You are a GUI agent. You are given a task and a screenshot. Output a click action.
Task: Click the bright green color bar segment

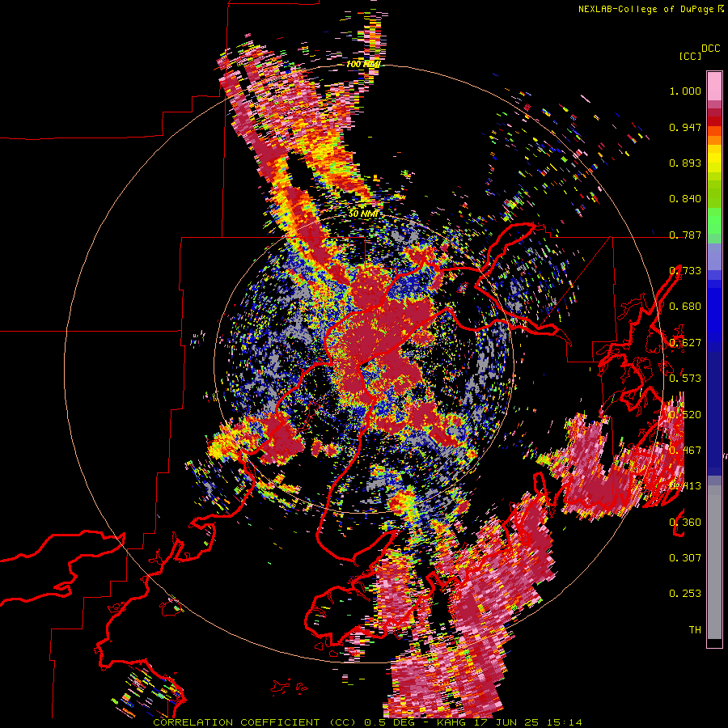point(714,221)
